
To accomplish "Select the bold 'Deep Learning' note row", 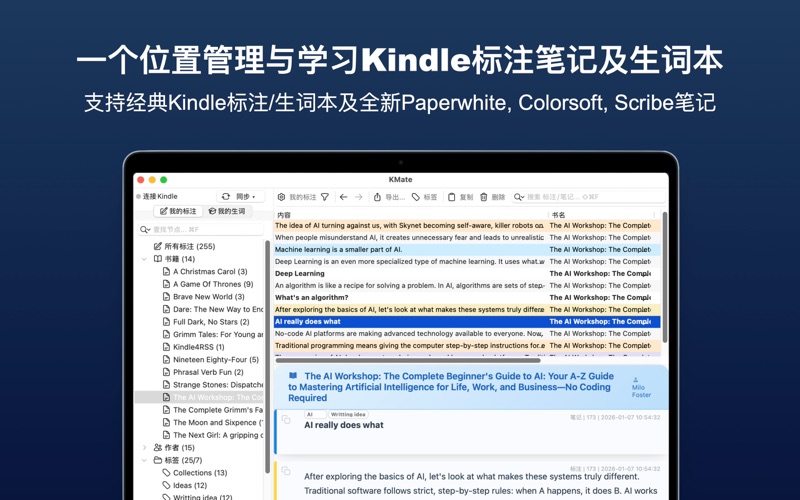I will click(x=467, y=273).
